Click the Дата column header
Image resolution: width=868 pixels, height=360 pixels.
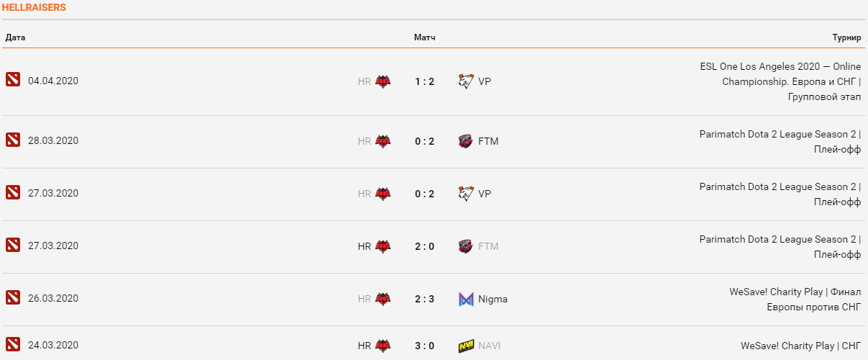[16, 37]
